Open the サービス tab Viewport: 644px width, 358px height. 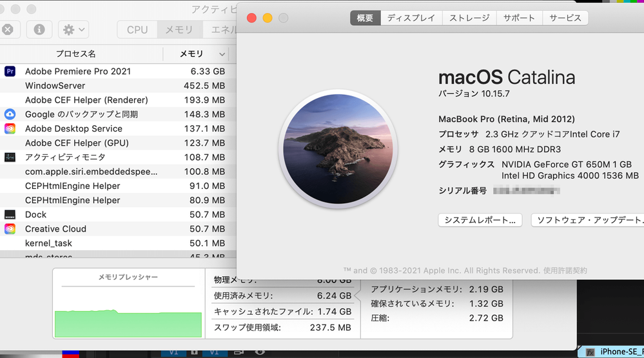click(565, 18)
